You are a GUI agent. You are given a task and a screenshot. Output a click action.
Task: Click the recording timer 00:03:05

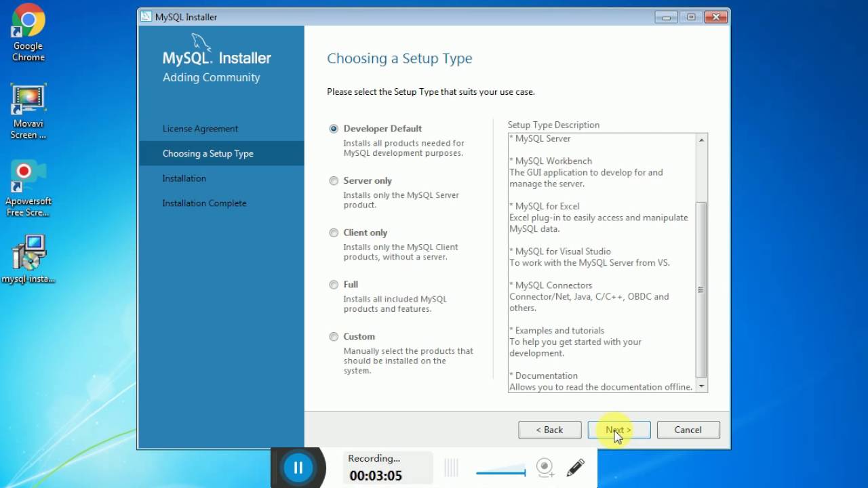click(x=376, y=476)
